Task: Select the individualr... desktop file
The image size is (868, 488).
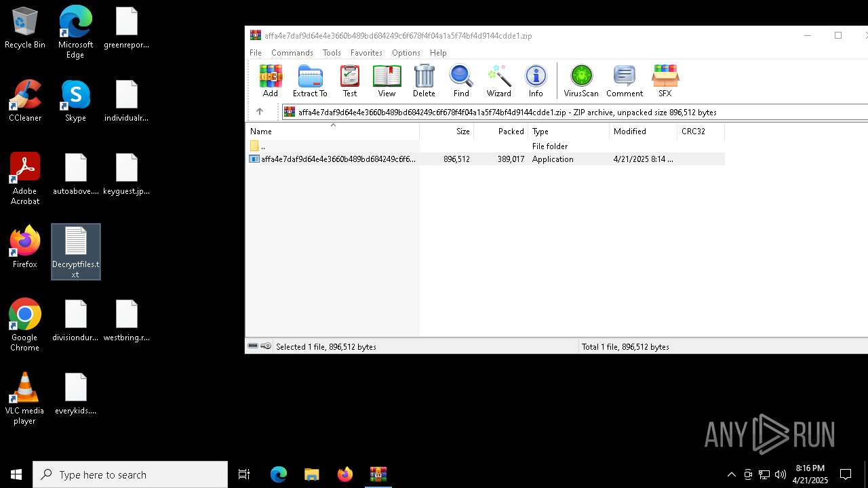Action: pyautogui.click(x=126, y=101)
